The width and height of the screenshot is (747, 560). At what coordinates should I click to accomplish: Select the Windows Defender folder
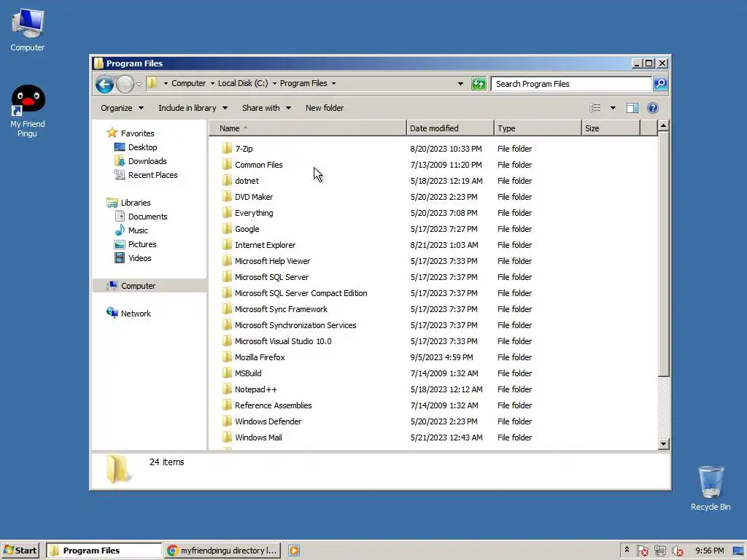268,421
